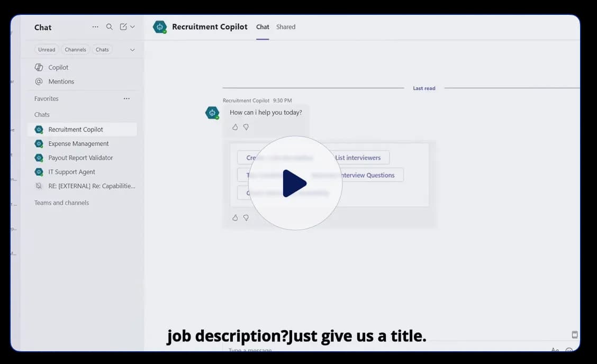Click Recruitment Copilot header avatar
Viewport: 597px width, 364px height.
pos(160,27)
